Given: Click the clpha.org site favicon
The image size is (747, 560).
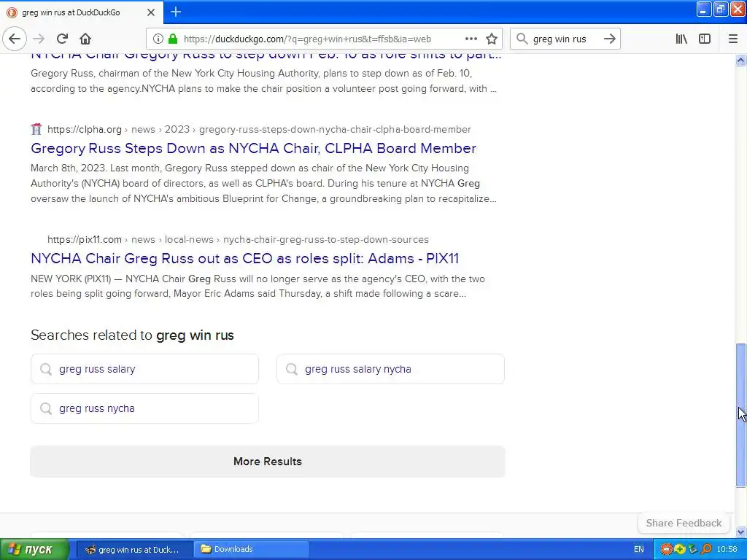Looking at the screenshot, I should [36, 130].
